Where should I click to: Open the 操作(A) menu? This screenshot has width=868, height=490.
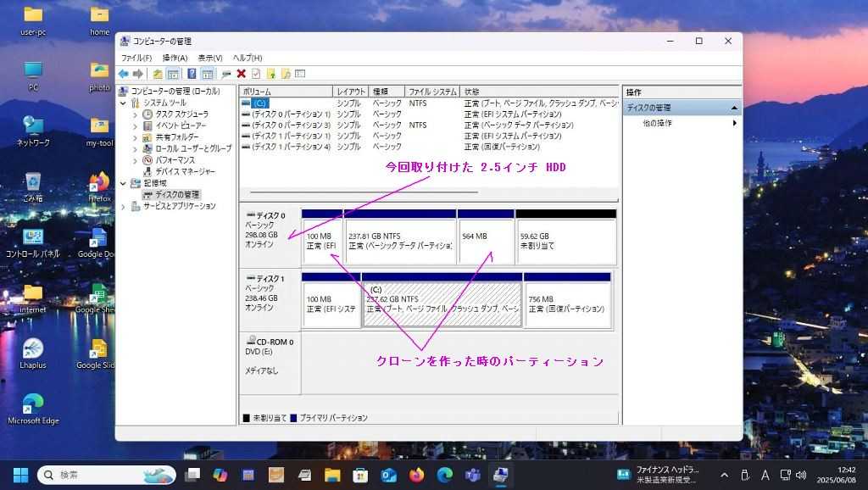pyautogui.click(x=175, y=58)
